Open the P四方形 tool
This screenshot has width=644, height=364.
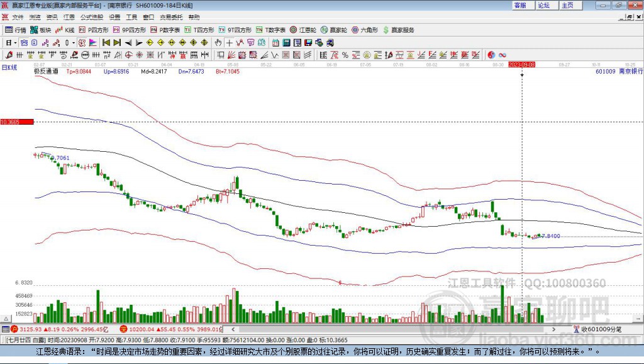tap(94, 30)
